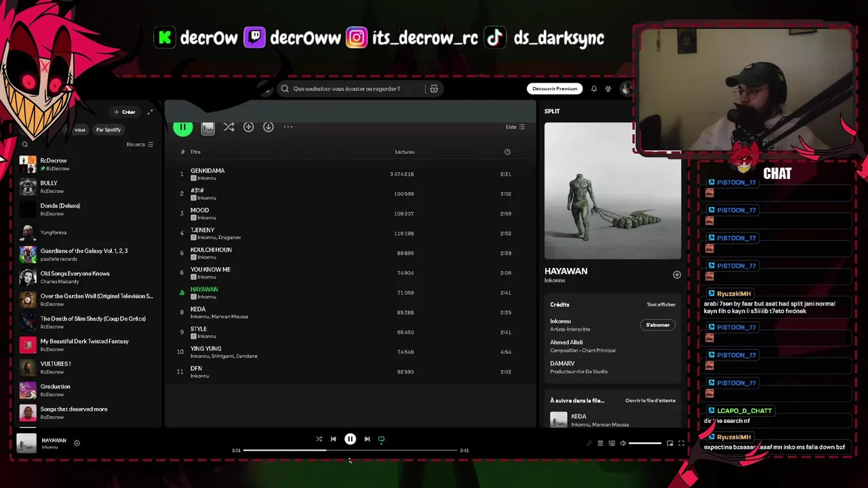Open the notifications bell
The height and width of the screenshot is (488, 868).
coord(594,89)
